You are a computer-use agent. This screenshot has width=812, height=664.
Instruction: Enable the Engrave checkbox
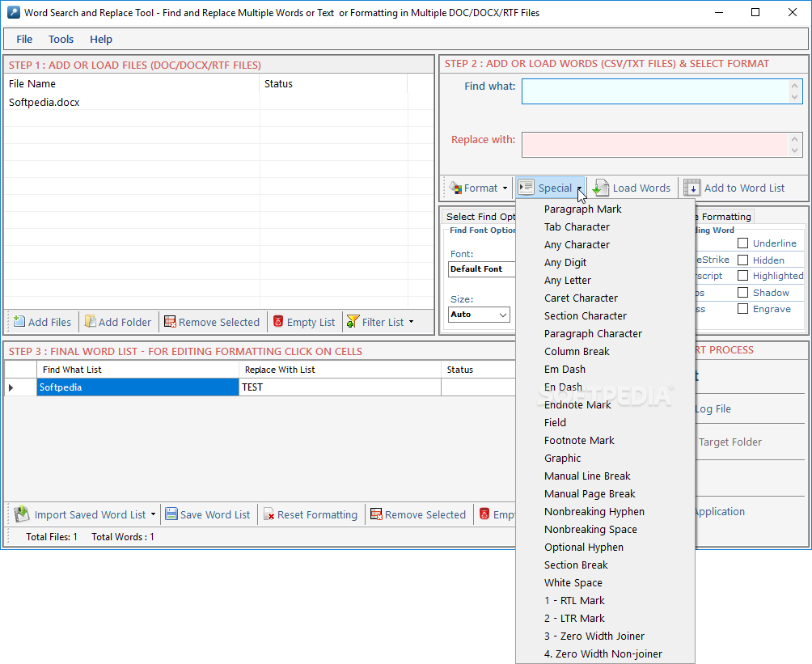[742, 309]
